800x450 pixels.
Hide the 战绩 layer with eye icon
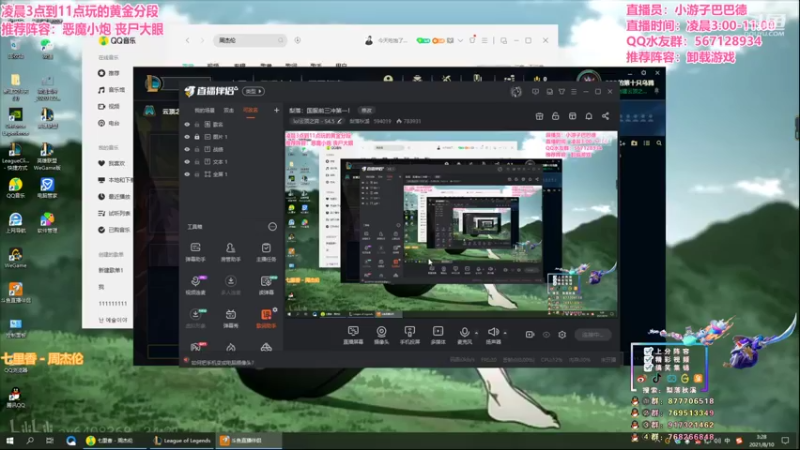(187, 149)
